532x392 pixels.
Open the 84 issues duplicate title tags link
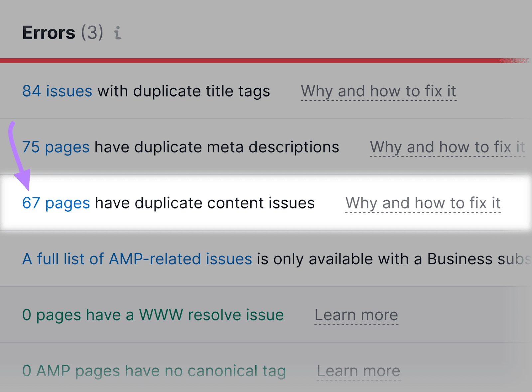click(x=57, y=91)
